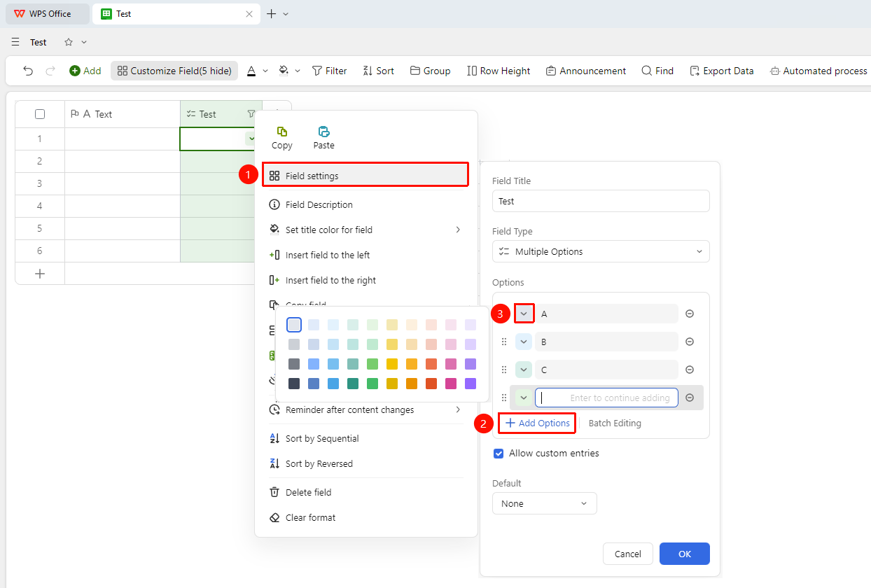Click the Copy icon in context menu
The height and width of the screenshot is (588, 871).
pos(282,132)
